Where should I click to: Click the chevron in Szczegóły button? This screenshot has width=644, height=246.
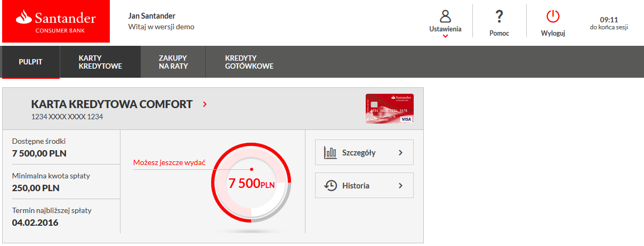(400, 153)
